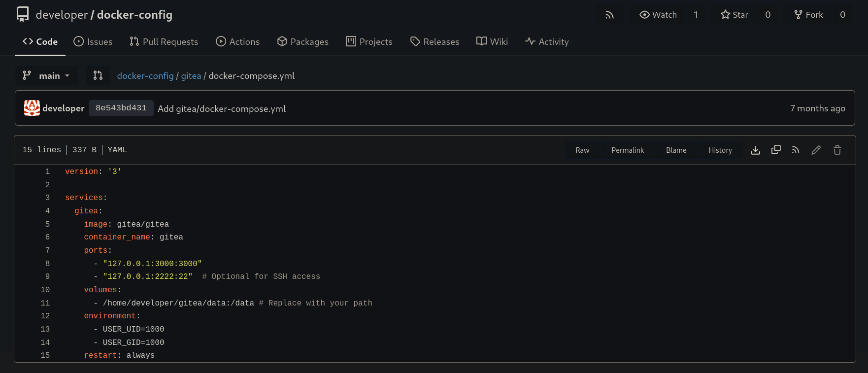The width and height of the screenshot is (868, 373).
Task: Select line number 1
Action: coord(47,171)
